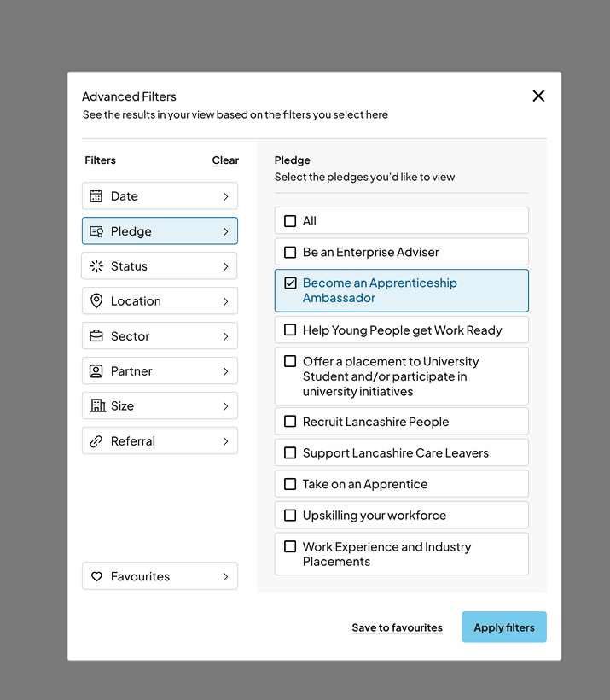Tick the Take on an Apprentice checkbox

click(290, 484)
